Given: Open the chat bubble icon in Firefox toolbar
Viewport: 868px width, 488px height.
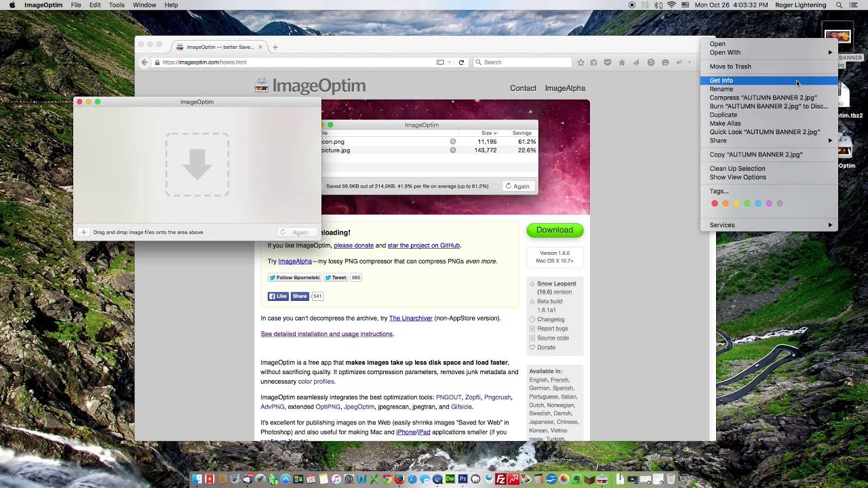Looking at the screenshot, I should [665, 62].
